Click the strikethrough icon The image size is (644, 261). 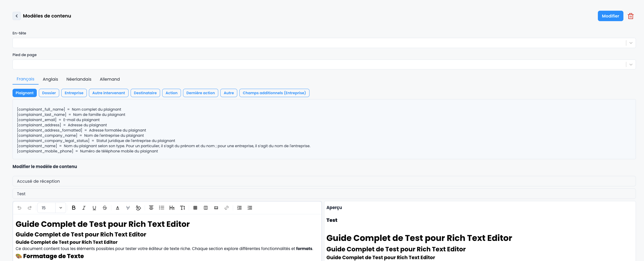(105, 208)
